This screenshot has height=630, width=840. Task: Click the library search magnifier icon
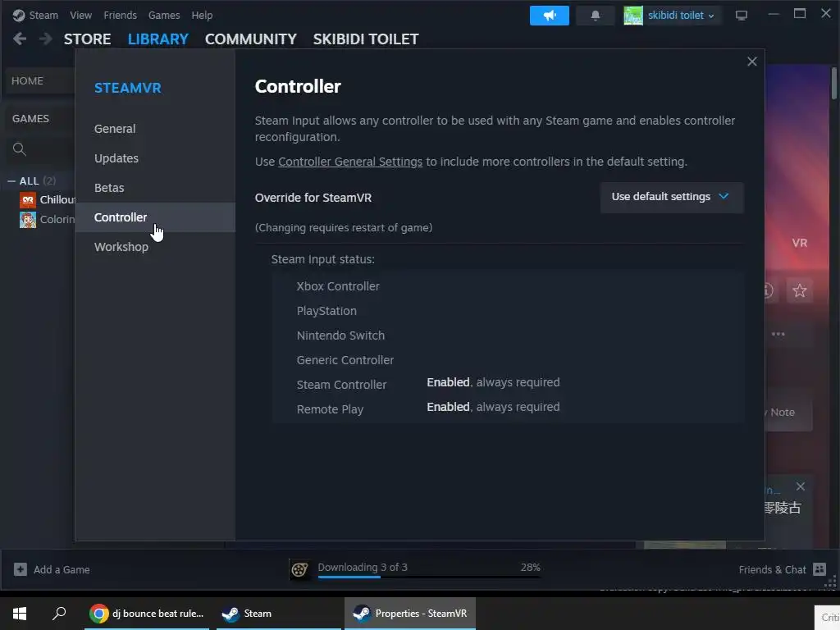[x=20, y=149]
